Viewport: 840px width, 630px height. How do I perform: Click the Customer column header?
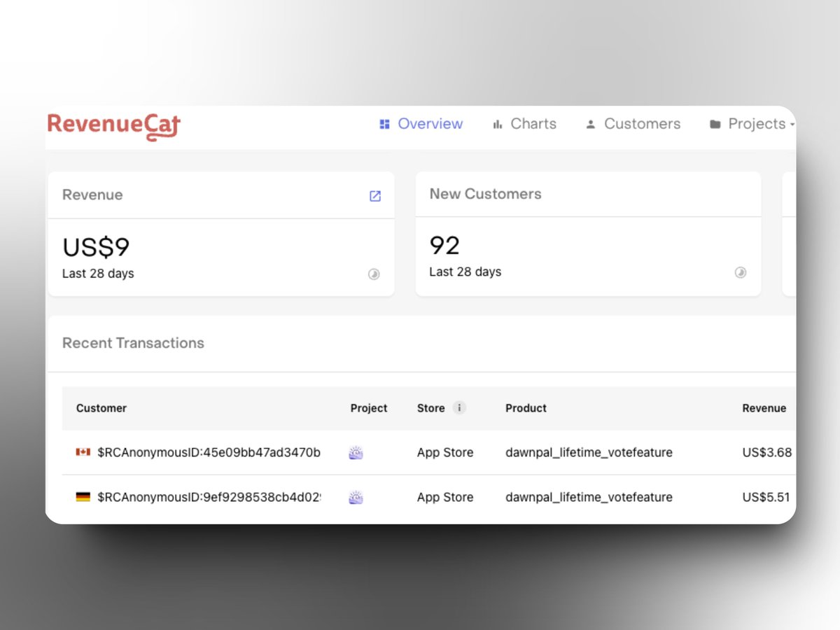(101, 408)
